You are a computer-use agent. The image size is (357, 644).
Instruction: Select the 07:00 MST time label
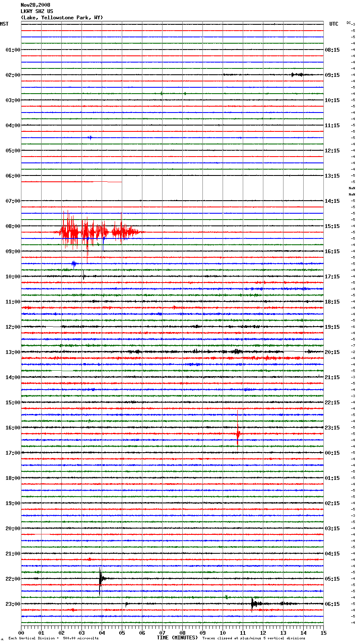pyautogui.click(x=13, y=201)
